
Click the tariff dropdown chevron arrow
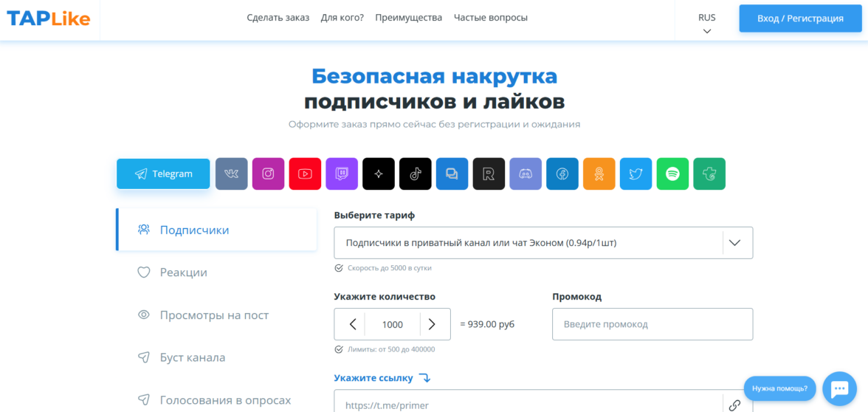734,242
